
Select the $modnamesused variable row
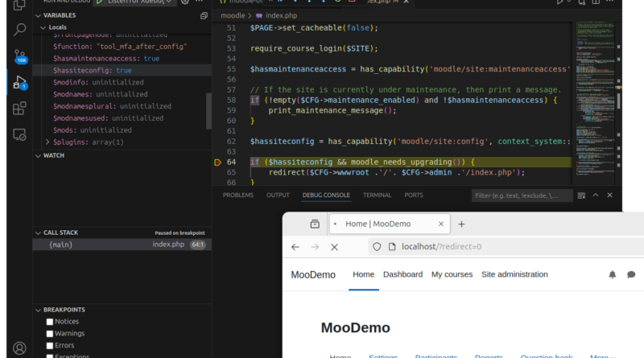coord(122,117)
